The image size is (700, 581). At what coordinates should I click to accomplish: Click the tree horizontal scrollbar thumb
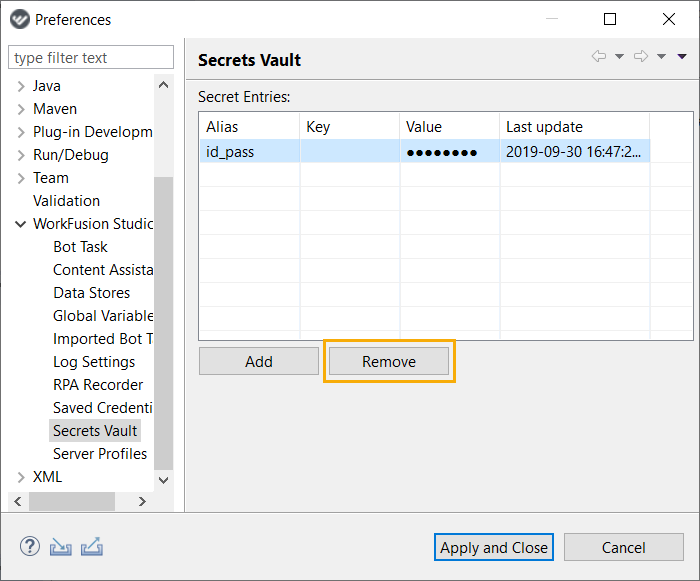tap(72, 502)
